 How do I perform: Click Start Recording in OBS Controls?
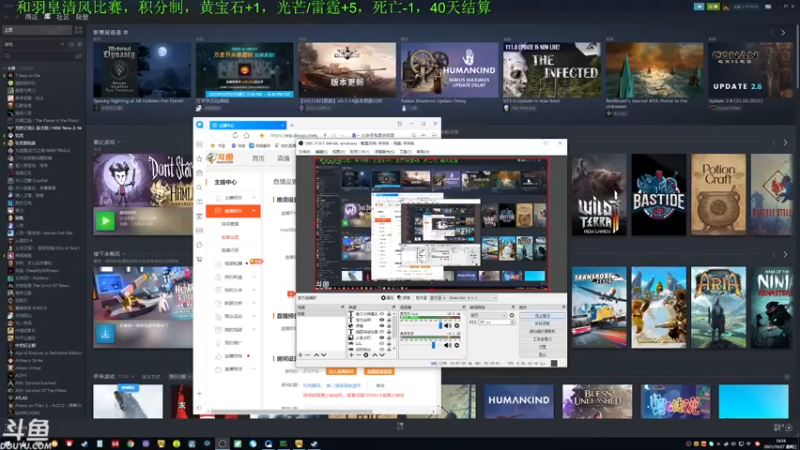point(542,323)
